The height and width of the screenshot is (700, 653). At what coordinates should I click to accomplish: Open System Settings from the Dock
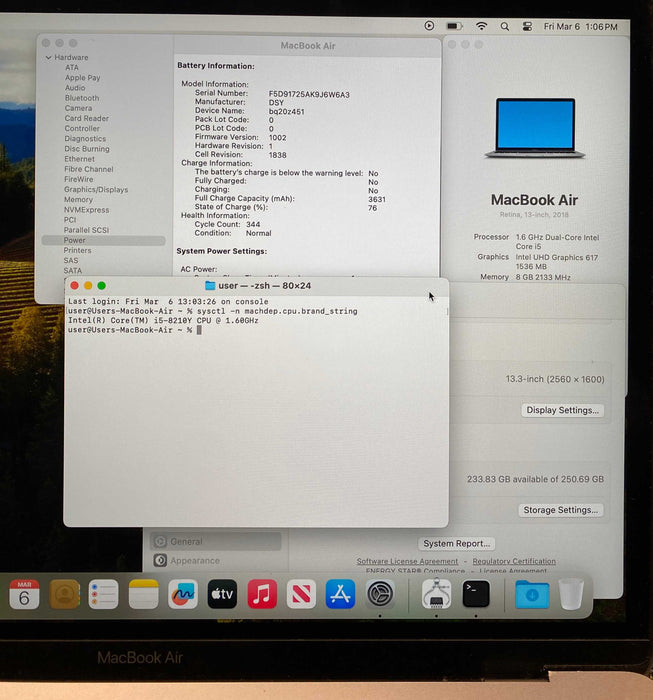[x=380, y=594]
